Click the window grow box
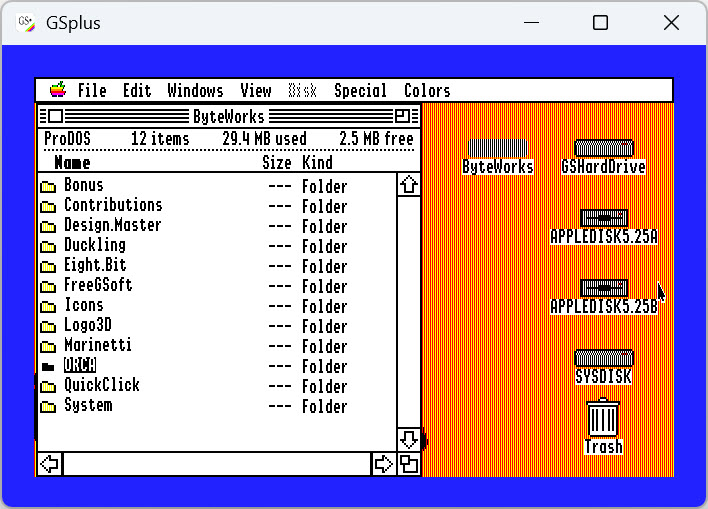This screenshot has height=509, width=708. tap(409, 464)
